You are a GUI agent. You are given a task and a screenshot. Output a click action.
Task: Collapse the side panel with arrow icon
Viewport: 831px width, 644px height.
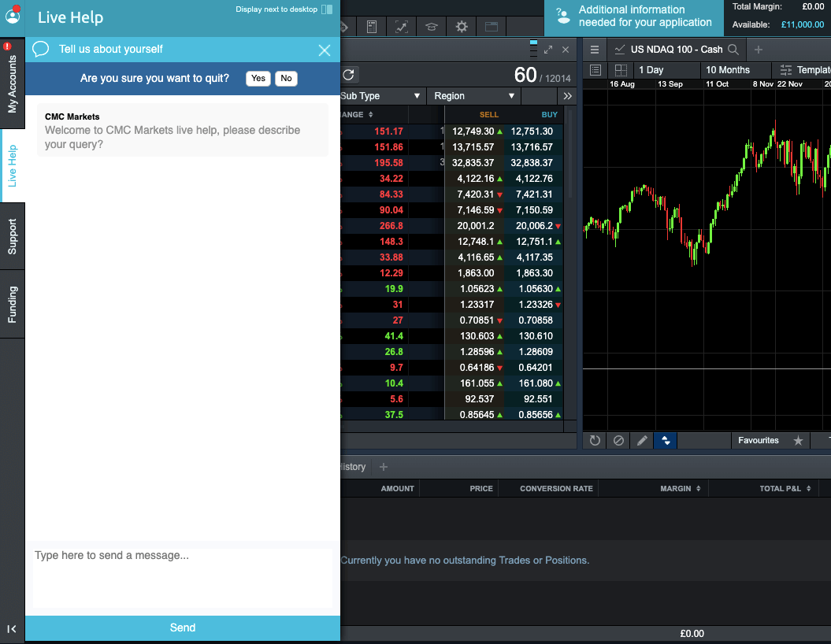coord(12,629)
